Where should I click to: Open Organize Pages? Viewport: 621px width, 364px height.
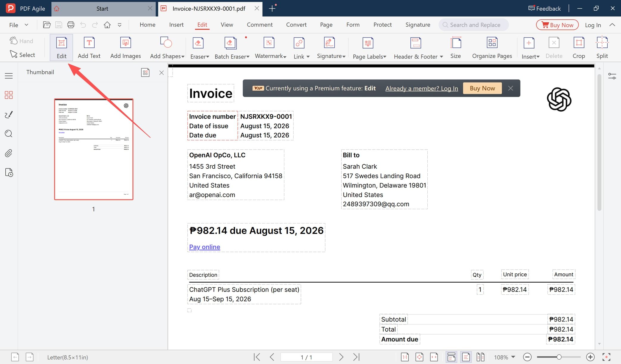[x=492, y=48]
